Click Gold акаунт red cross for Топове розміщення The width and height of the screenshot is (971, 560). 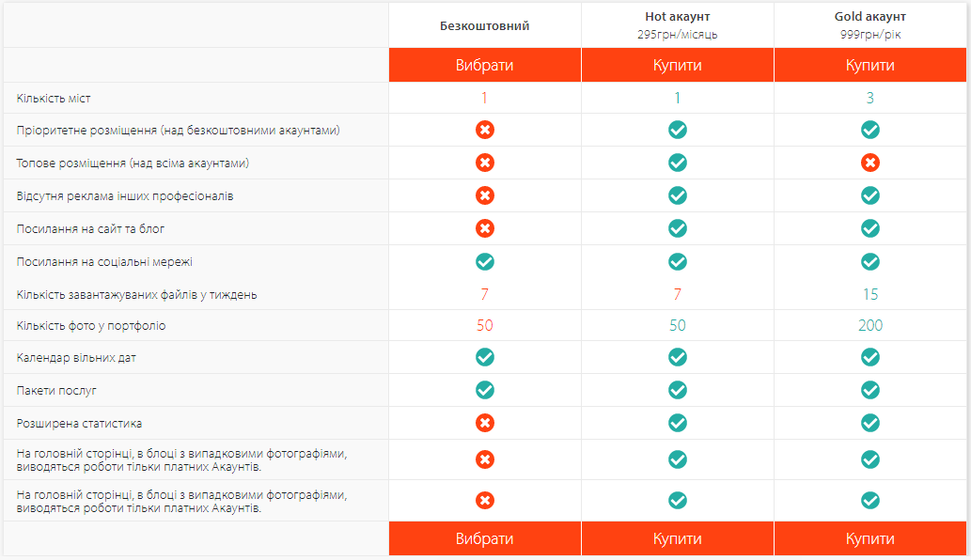coord(870,163)
